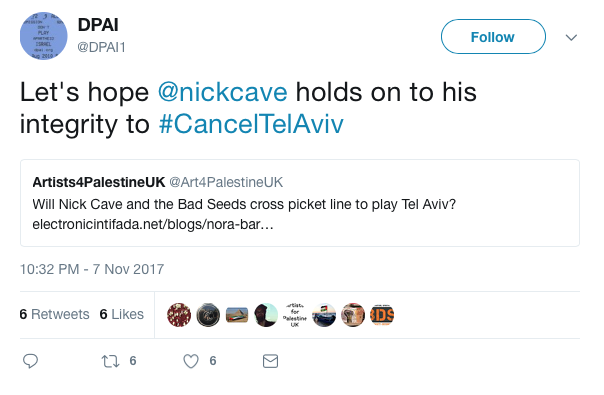
Task: Open the DPAI profile avatar
Action: [44, 36]
